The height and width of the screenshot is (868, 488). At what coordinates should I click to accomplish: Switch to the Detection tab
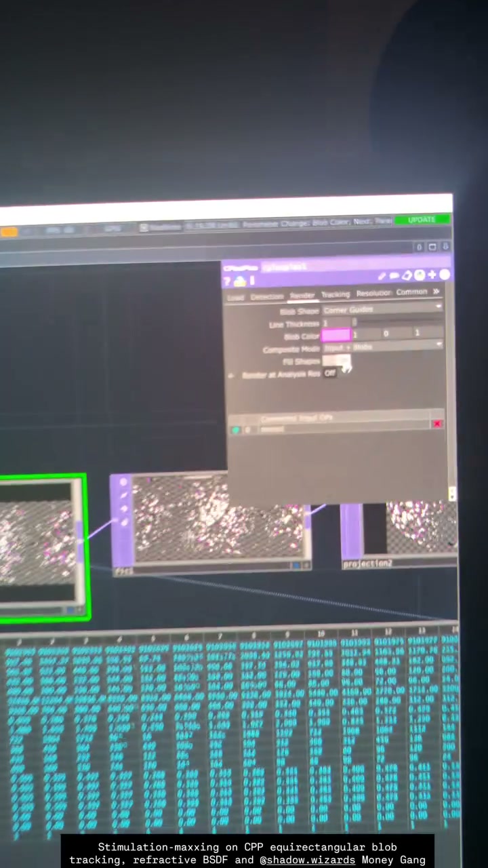267,297
